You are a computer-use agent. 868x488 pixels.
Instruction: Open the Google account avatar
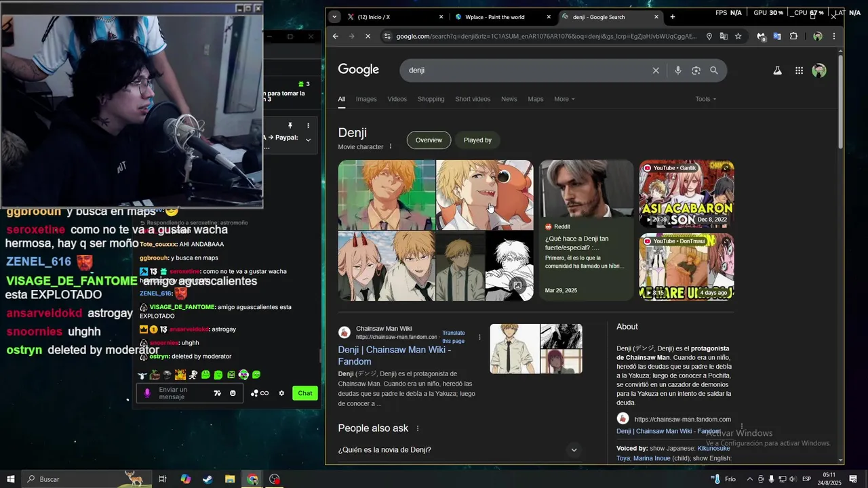[x=819, y=70]
